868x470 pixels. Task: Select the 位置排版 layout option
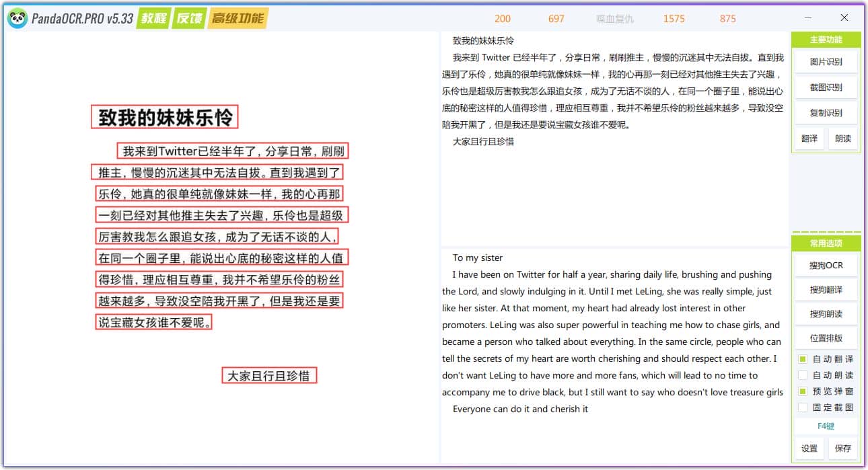[x=826, y=338]
